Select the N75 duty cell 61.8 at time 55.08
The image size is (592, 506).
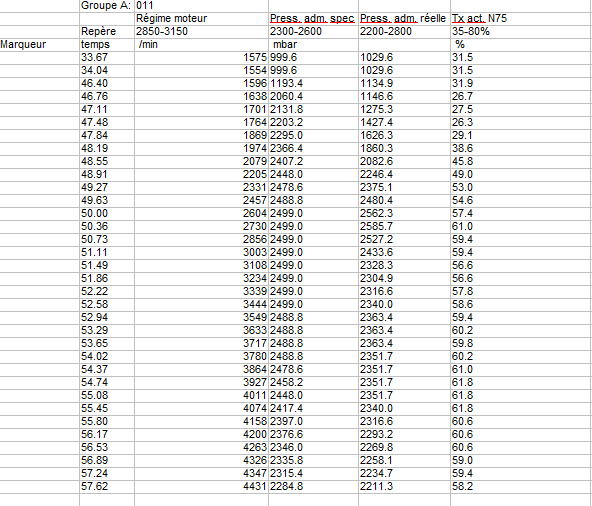(x=521, y=395)
